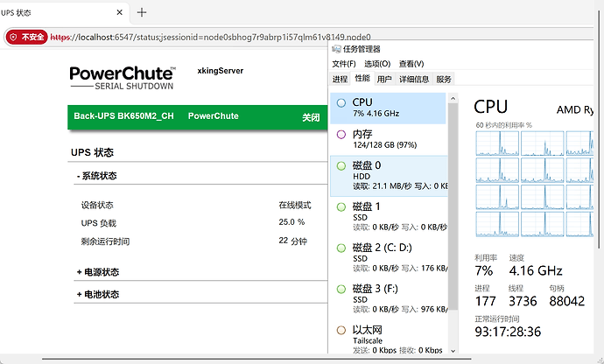Image resolution: width=604 pixels, height=364 pixels.
Task: Click the localhost URL address bar
Action: click(x=210, y=37)
